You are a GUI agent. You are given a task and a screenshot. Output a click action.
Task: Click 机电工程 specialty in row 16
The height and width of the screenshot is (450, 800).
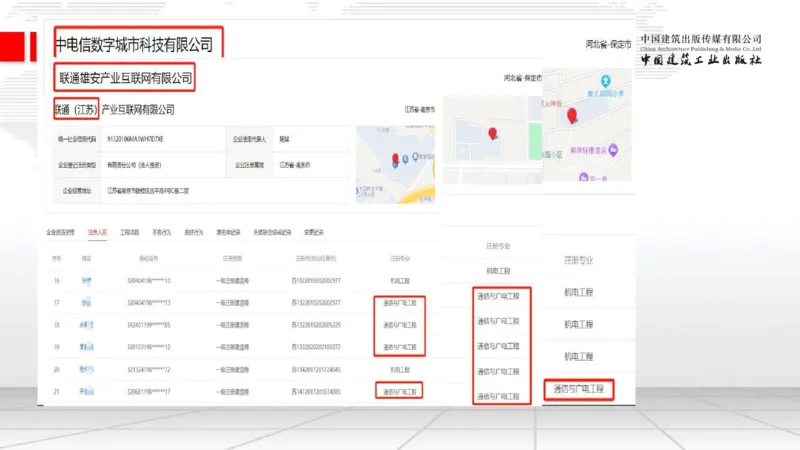point(400,281)
